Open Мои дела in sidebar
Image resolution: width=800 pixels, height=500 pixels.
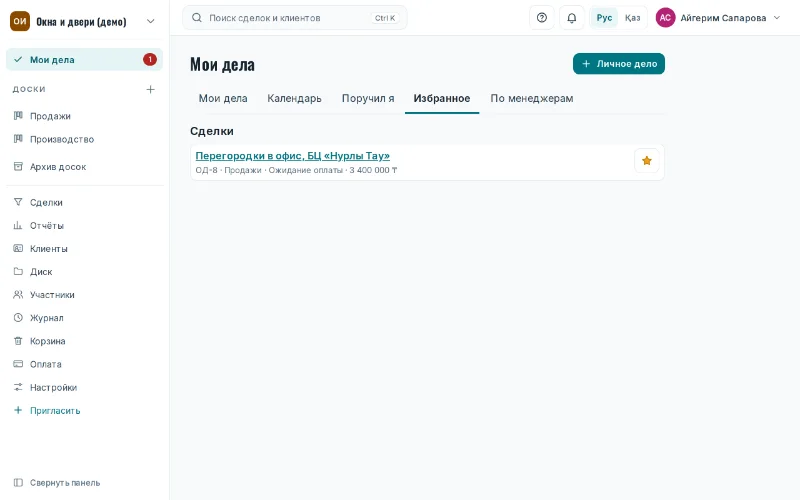84,60
